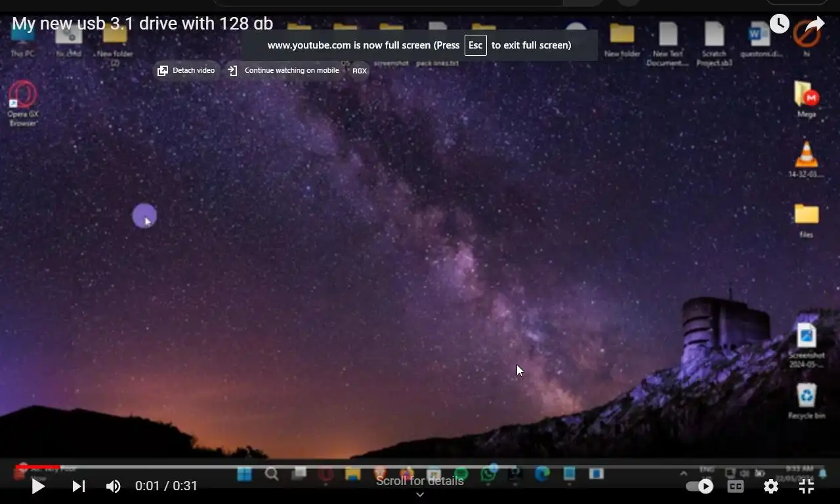Click the Word document icon in the video
This screenshot has height=504, width=840.
(760, 39)
